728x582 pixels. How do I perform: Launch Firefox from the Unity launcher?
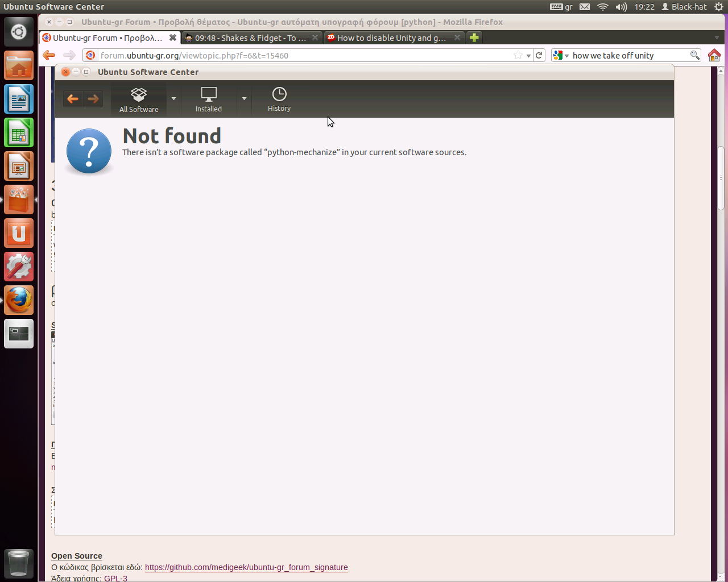pos(19,300)
